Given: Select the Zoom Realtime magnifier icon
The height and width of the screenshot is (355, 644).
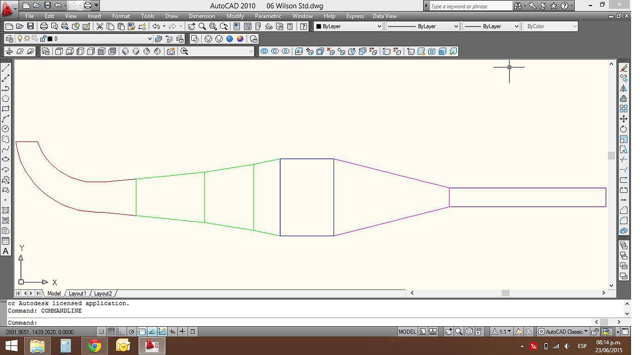Looking at the screenshot, I should click(x=202, y=26).
